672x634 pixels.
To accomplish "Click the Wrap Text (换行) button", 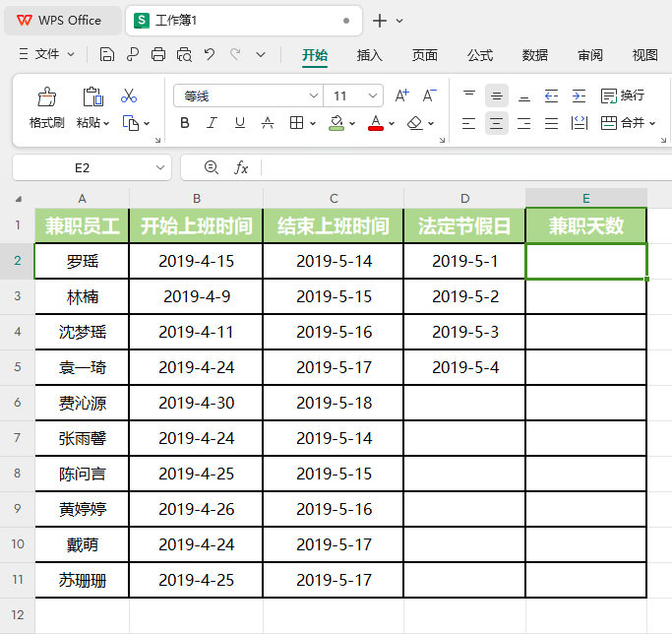I will point(623,95).
